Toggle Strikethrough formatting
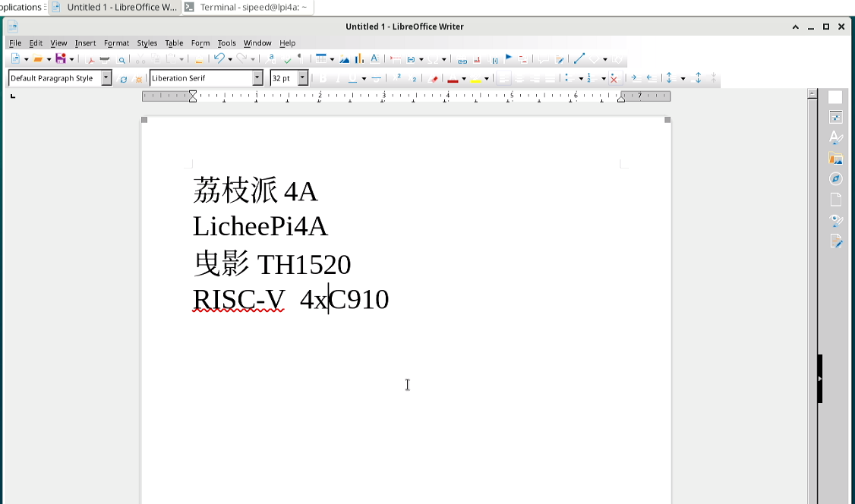Viewport: 855px width, 504px height. 376,78
